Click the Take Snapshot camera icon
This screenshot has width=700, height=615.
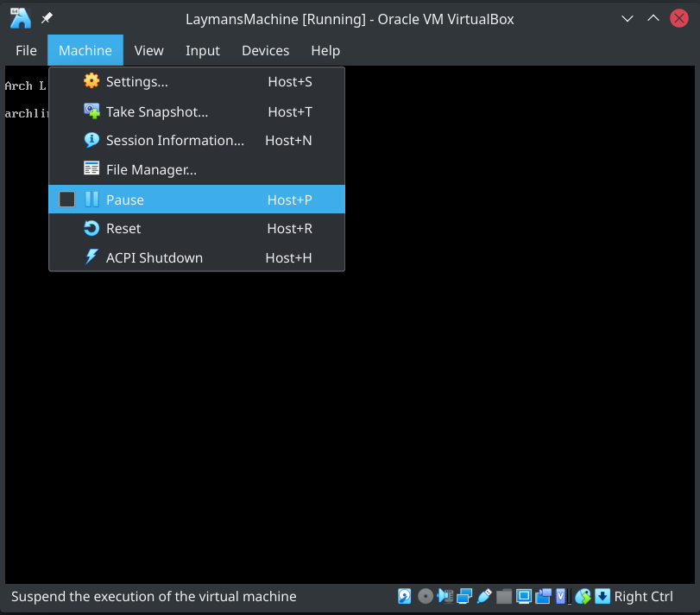(91, 111)
